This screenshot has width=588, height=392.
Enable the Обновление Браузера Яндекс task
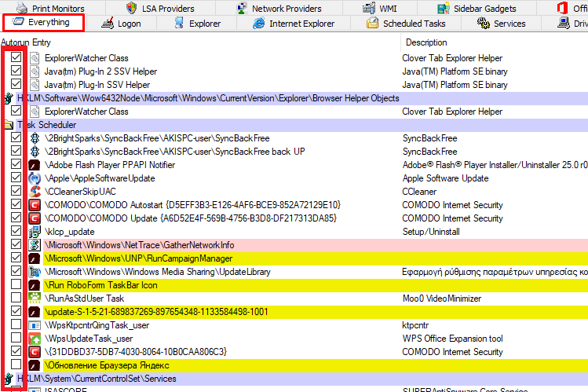(x=16, y=365)
